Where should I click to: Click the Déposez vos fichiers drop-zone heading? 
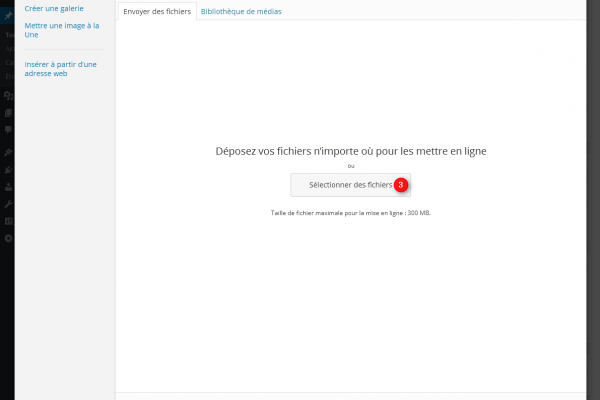tap(351, 151)
